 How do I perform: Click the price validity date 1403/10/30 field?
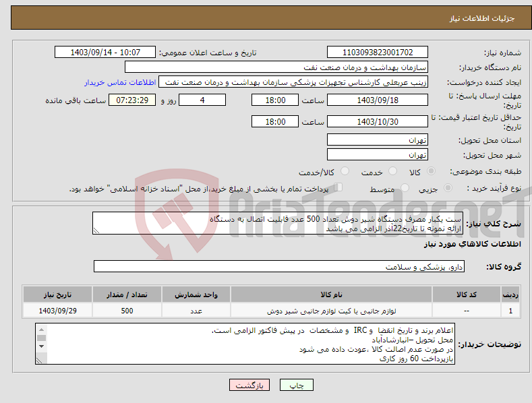(x=378, y=121)
